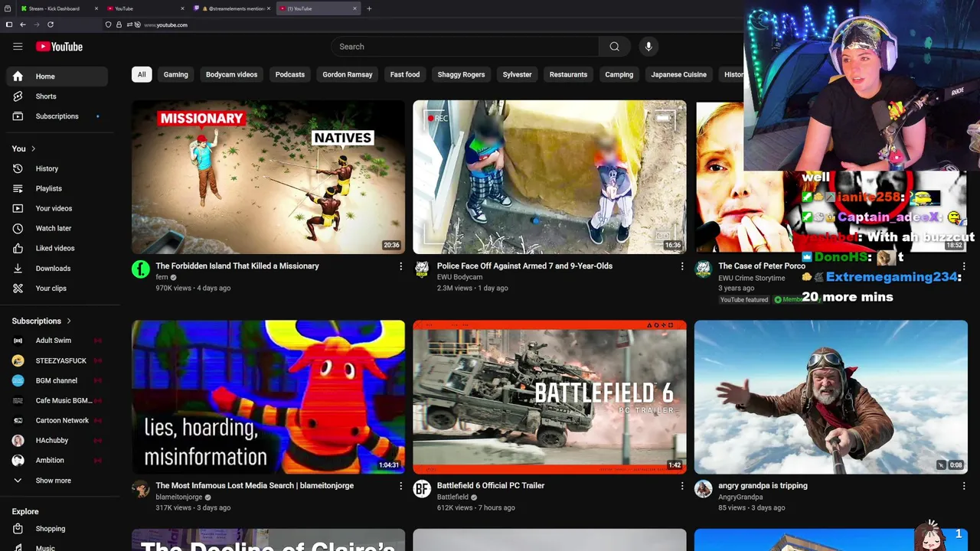The height and width of the screenshot is (551, 980).
Task: Select the Japanese Cuisine filter chip
Action: point(678,74)
